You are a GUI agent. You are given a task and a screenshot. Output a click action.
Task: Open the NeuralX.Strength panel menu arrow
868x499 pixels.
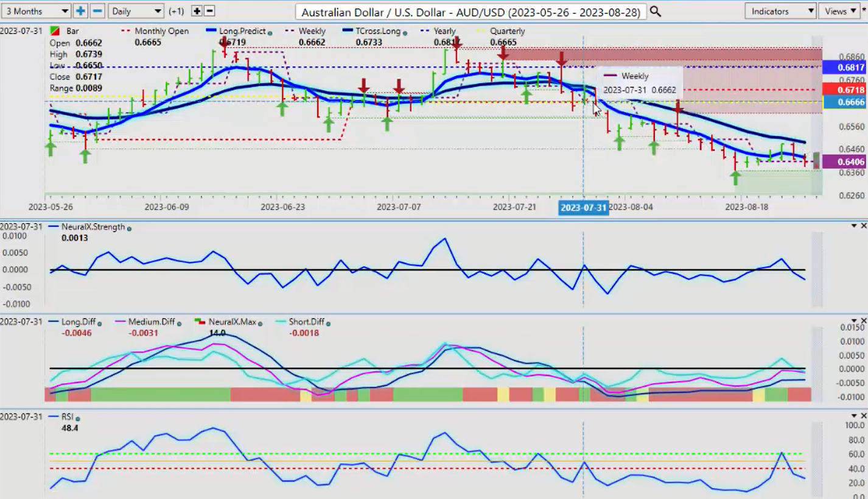(854, 226)
